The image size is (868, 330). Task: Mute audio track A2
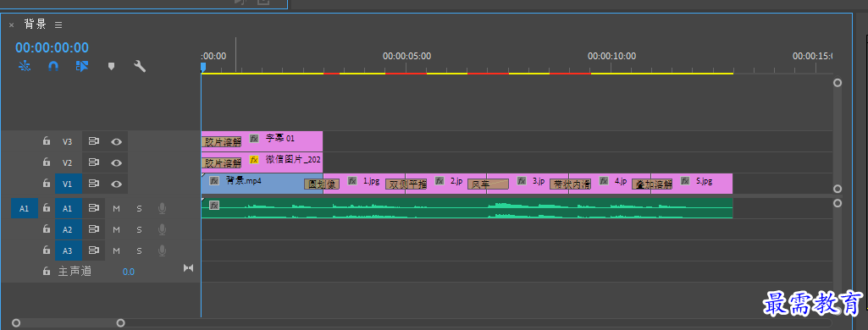click(x=116, y=229)
